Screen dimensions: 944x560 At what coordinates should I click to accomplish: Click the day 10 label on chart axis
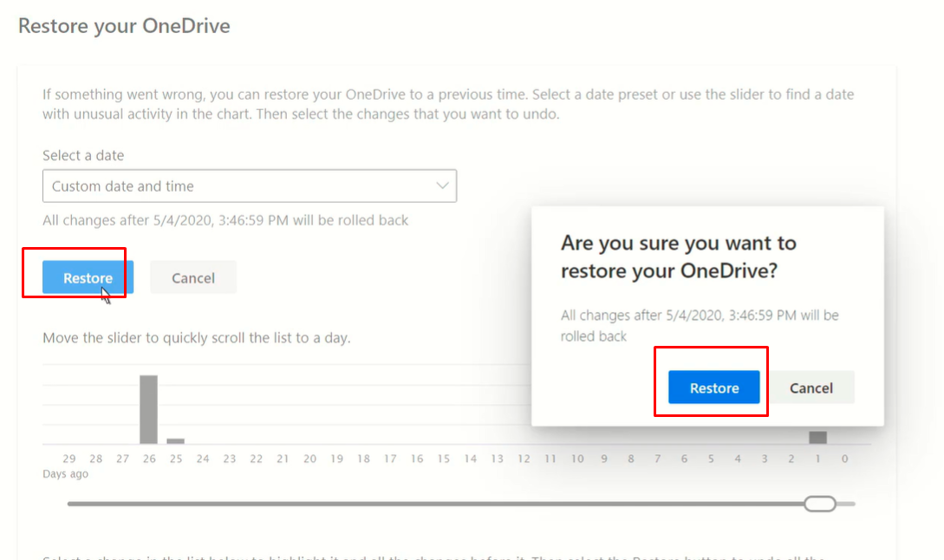pos(577,459)
